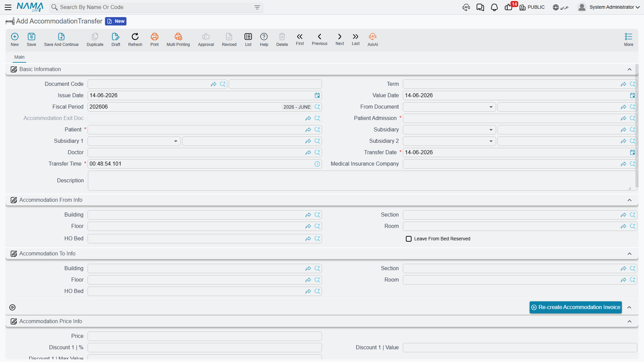Click the Discount 1 | Value field
Viewport: 644px width, 362px height.
point(520,348)
